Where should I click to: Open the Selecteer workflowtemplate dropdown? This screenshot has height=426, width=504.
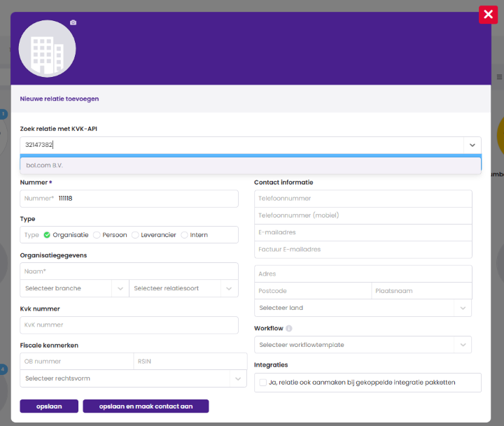[462, 345]
